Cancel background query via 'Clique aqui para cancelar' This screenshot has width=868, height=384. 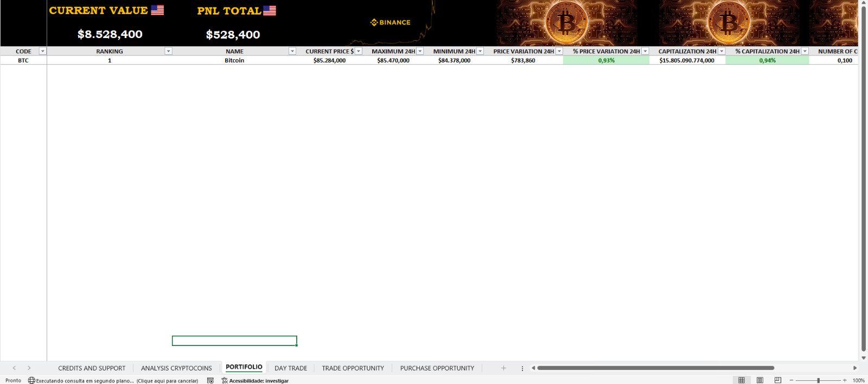click(167, 381)
